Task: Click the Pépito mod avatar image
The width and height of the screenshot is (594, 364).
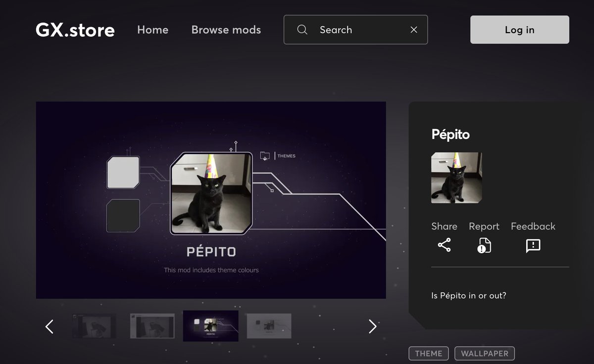Action: point(457,178)
